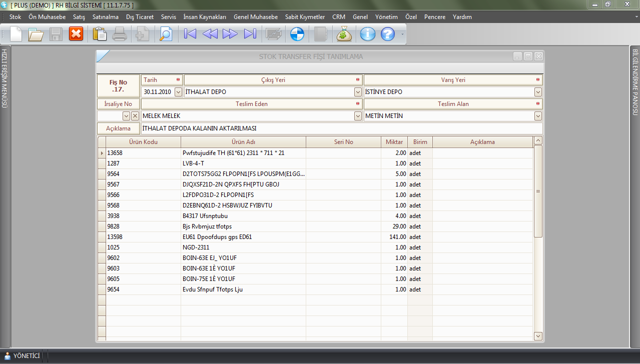The image size is (640, 364).
Task: Go to first record arrow icon
Action: (x=190, y=34)
